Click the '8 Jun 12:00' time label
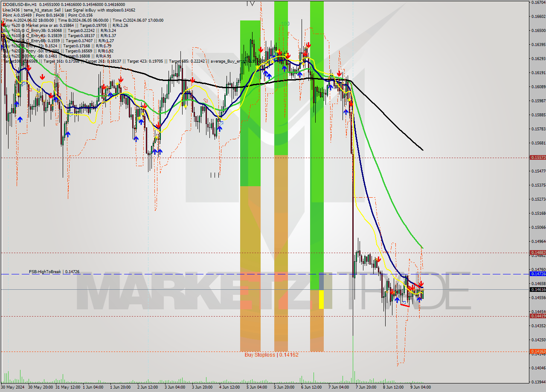The width and height of the screenshot is (546, 392). [x=393, y=387]
